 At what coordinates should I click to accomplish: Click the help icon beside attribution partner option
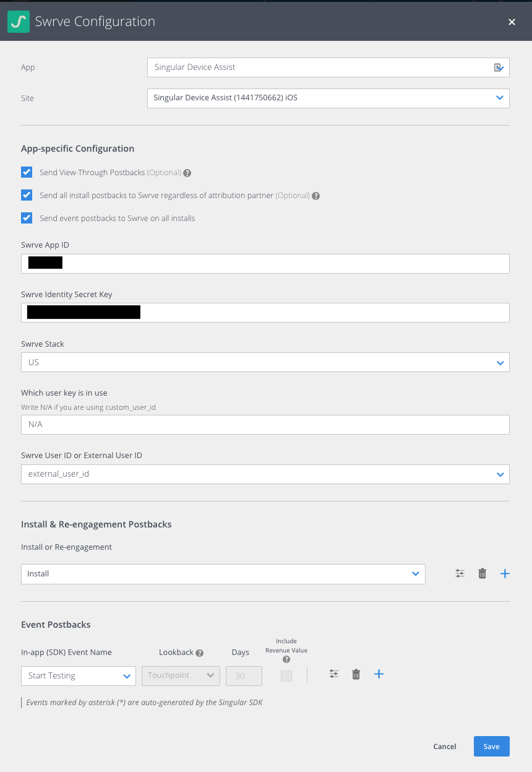pyautogui.click(x=315, y=196)
